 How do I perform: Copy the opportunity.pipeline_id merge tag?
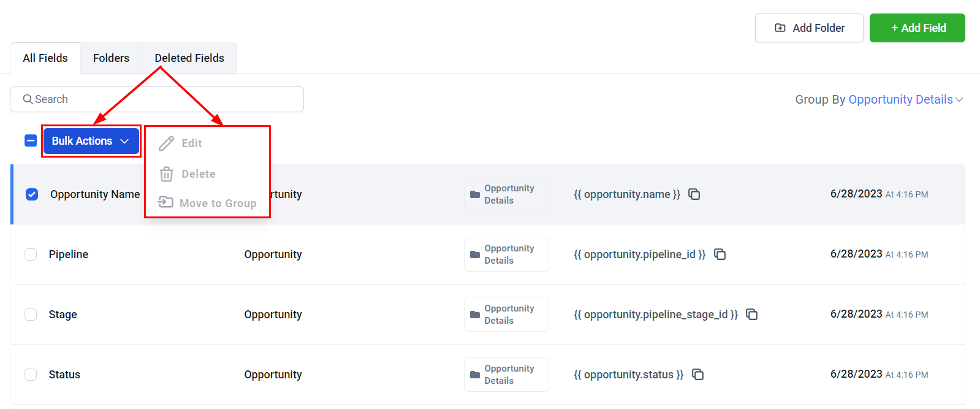point(720,254)
